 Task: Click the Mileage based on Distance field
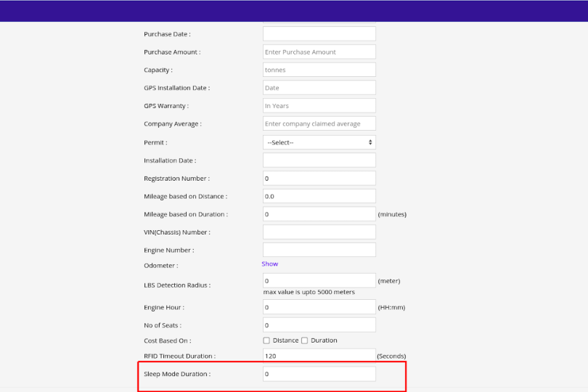[x=319, y=196]
